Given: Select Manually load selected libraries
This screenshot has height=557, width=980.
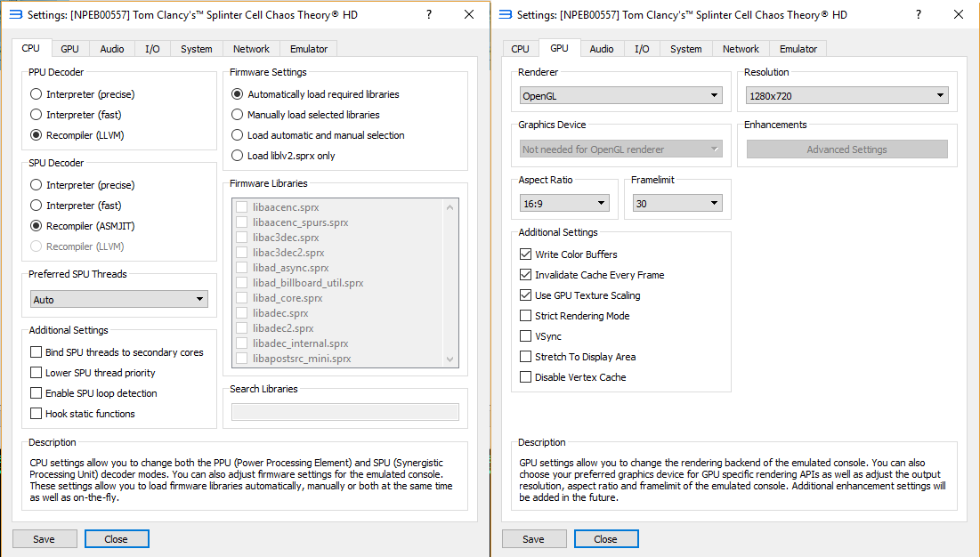Looking at the screenshot, I should (x=237, y=115).
